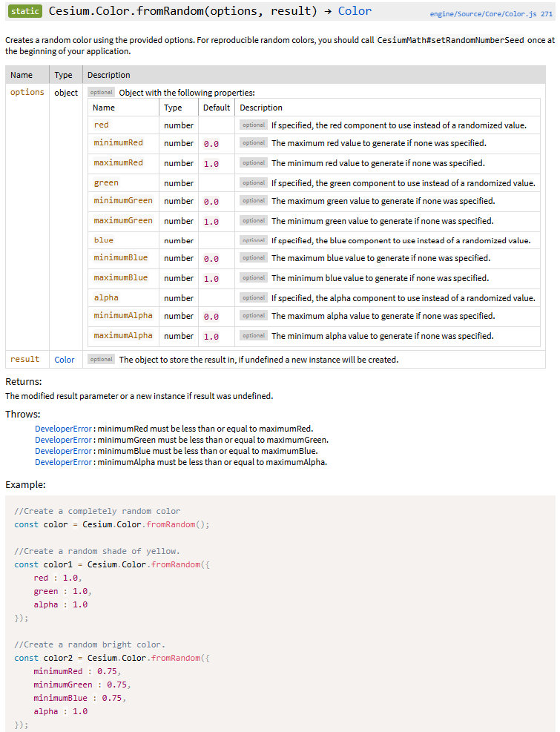Select the alpha property name
The image size is (560, 732).
point(106,297)
